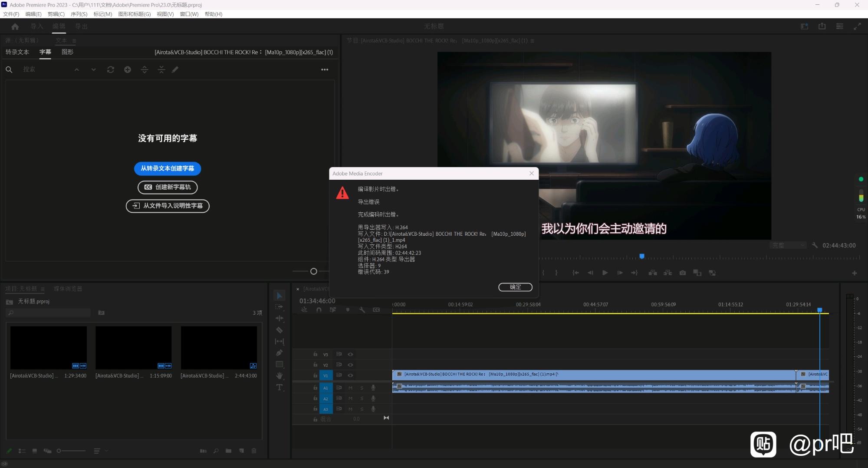Click the search magnifier in text panel
Image resolution: width=868 pixels, height=468 pixels.
pos(9,69)
